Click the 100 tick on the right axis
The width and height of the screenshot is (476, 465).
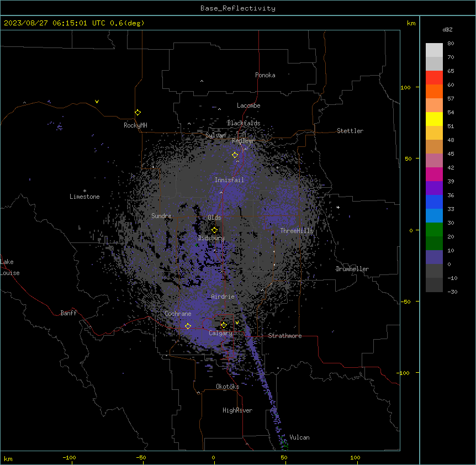(x=405, y=88)
